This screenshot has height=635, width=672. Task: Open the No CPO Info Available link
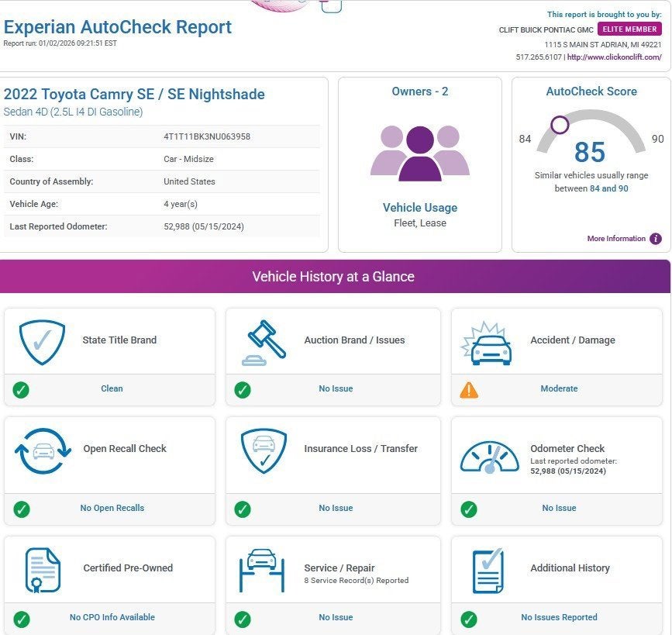click(112, 617)
